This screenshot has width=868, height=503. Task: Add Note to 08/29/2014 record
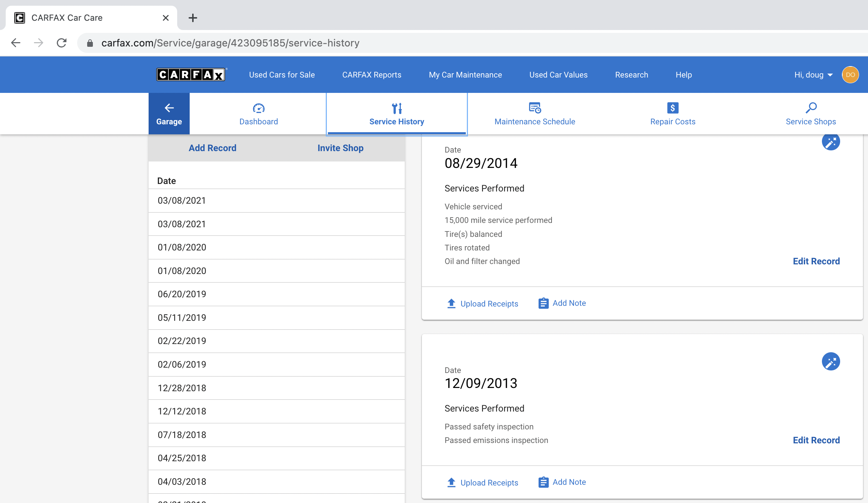click(569, 303)
